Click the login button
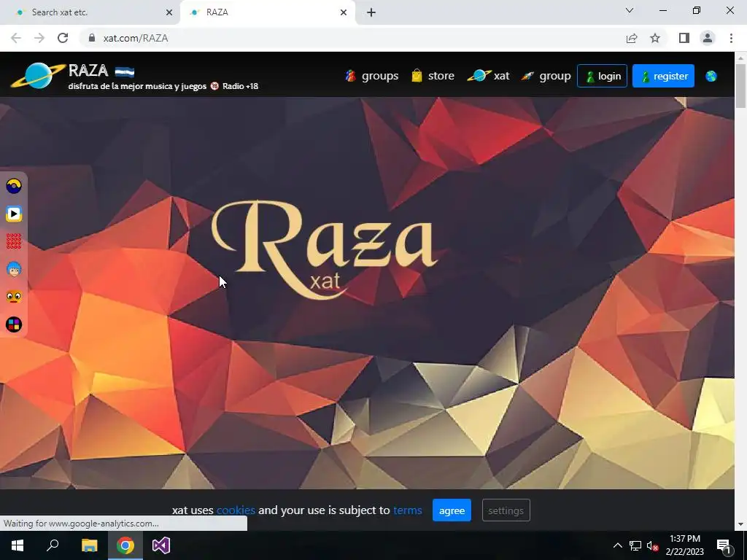This screenshot has width=747, height=560. click(602, 76)
